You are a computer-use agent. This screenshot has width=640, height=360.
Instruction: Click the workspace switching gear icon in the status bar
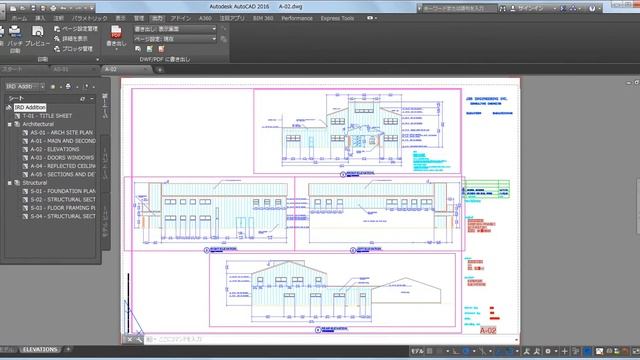coord(548,351)
